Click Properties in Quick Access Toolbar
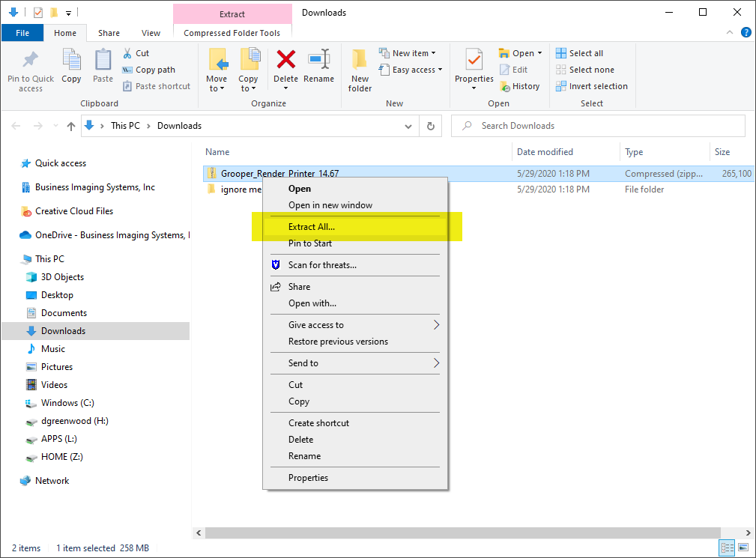Screen dimensions: 756x558 coord(38,13)
